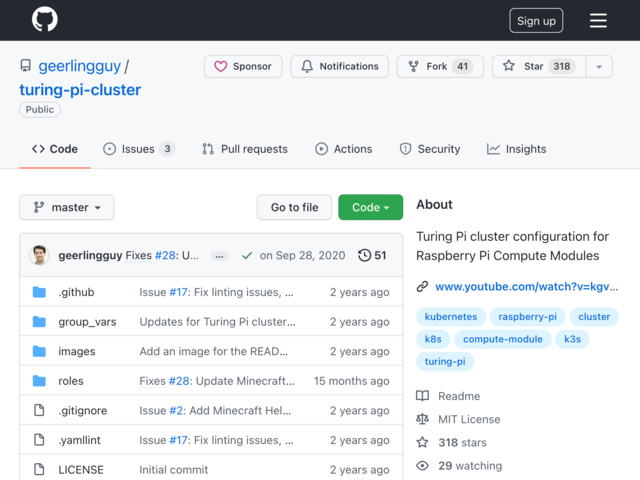
Task: Click the Notifications bell button
Action: (x=340, y=66)
